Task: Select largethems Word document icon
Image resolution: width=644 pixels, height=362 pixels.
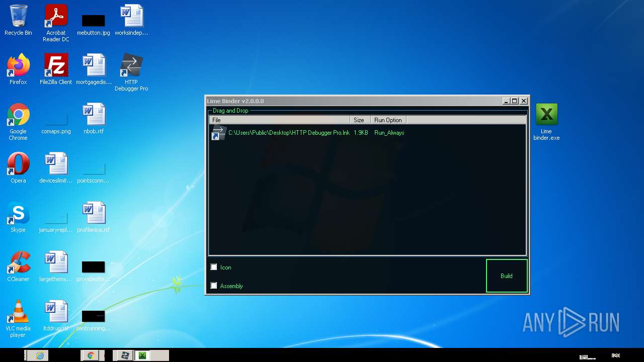Action: 56,266
